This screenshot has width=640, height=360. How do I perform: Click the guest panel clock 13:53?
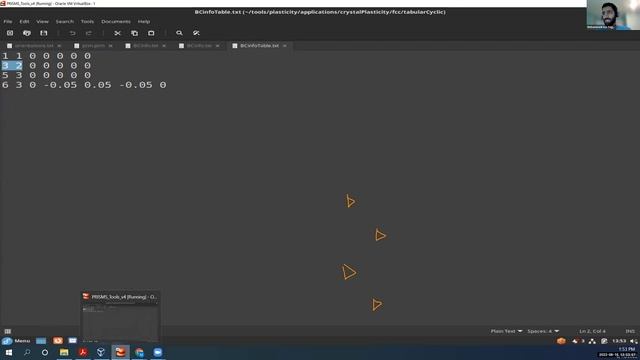pos(619,341)
